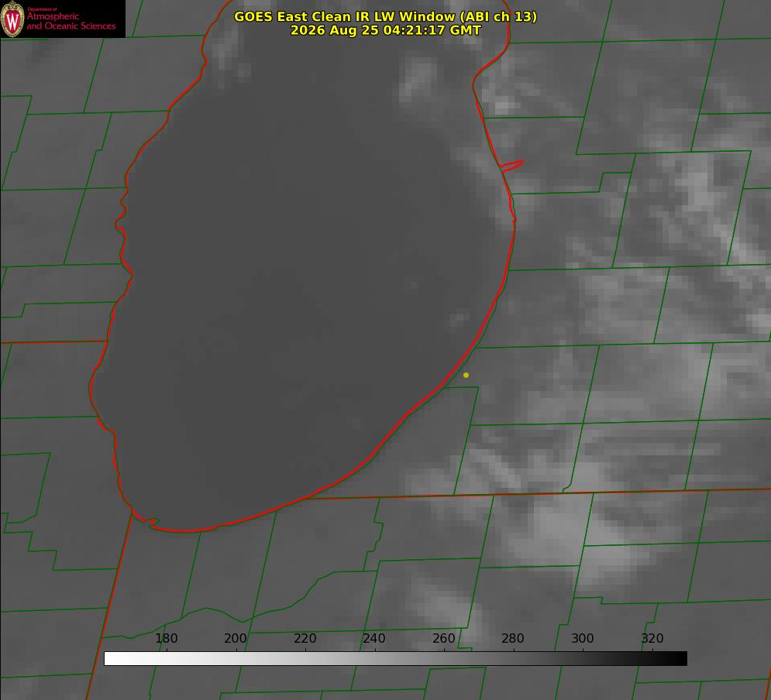Viewport: 771px width, 700px height.
Task: Click the center of the dark lake area
Action: 305,275
